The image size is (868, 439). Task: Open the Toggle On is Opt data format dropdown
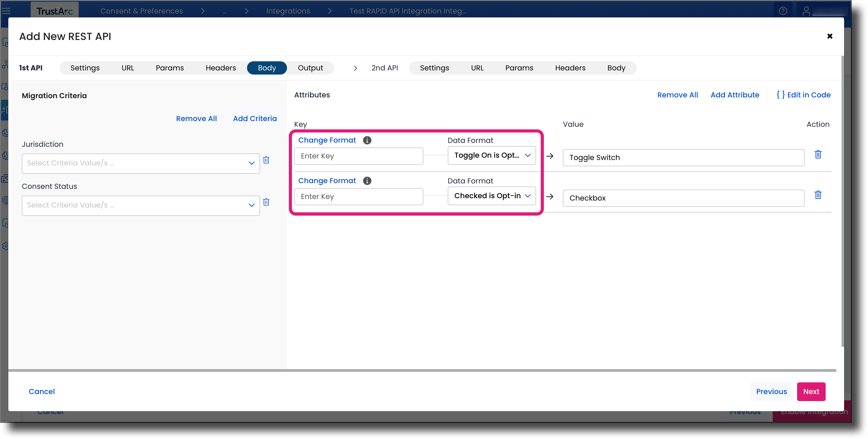[x=491, y=155]
